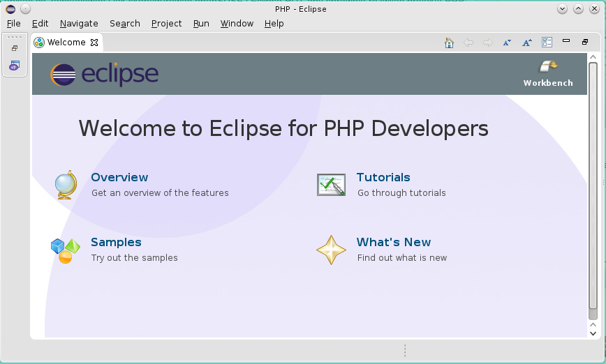606x364 pixels.
Task: Click the Home icon in Welcome toolbar
Action: tap(449, 43)
